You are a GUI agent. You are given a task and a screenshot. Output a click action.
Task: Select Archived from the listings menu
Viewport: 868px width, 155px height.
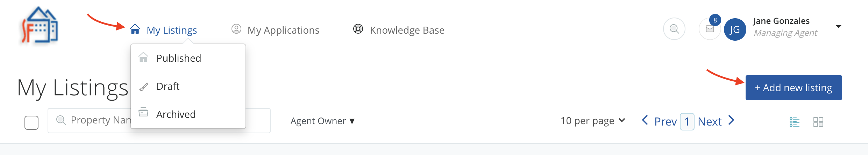[176, 114]
